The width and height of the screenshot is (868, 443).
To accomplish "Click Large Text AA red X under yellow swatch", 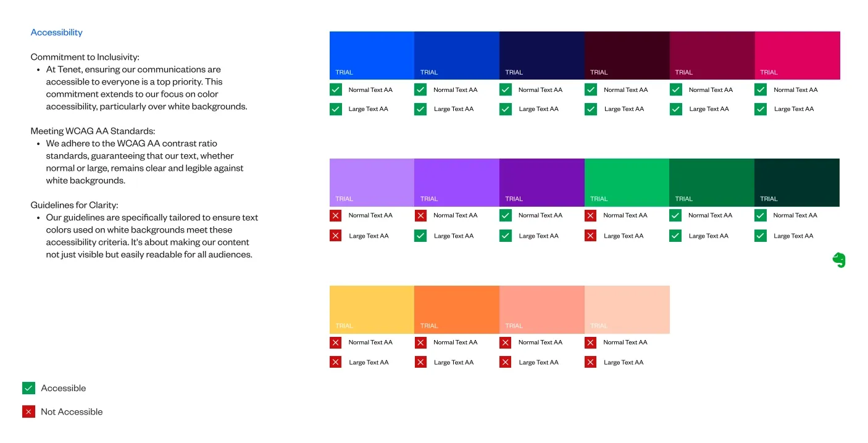I will click(336, 362).
